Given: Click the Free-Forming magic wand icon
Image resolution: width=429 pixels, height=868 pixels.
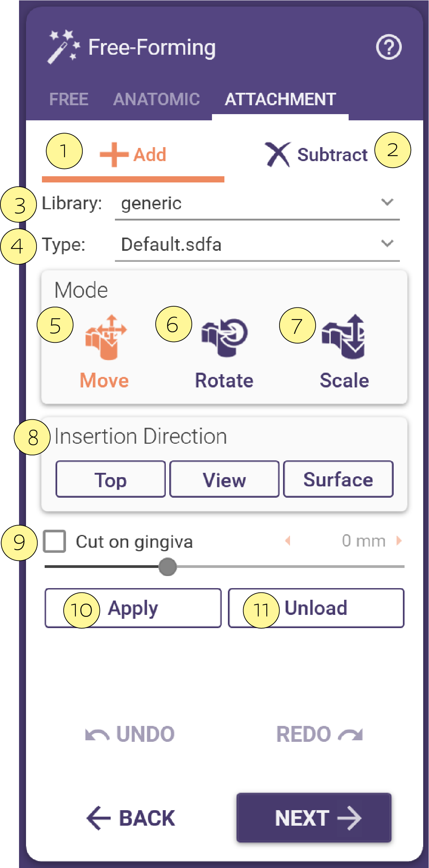Looking at the screenshot, I should coord(64,47).
